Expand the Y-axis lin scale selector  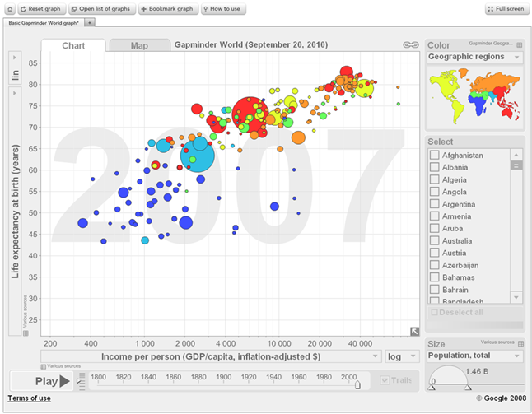(x=15, y=67)
